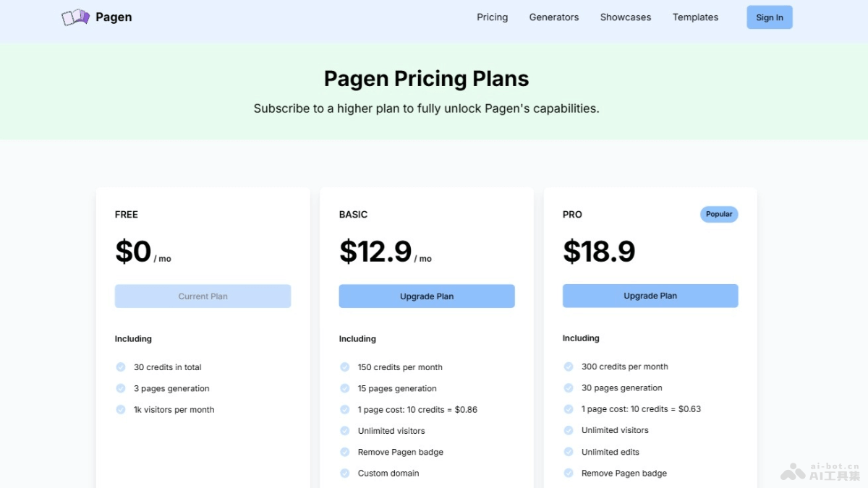This screenshot has height=488, width=868.
Task: Open the Templates page
Action: pyautogui.click(x=695, y=17)
